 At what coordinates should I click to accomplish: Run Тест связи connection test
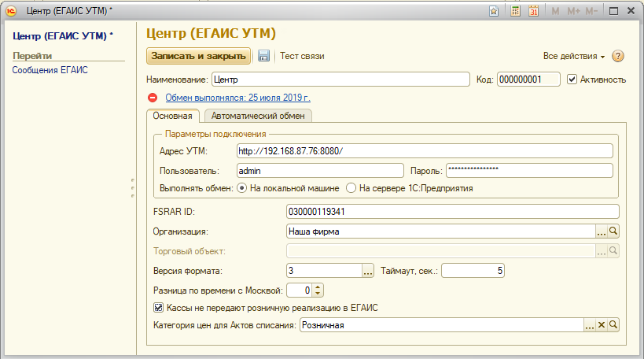(x=302, y=56)
